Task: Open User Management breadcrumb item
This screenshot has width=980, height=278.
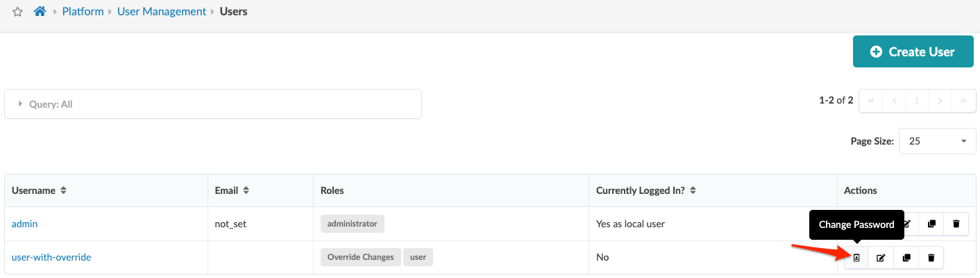Action: [x=162, y=11]
